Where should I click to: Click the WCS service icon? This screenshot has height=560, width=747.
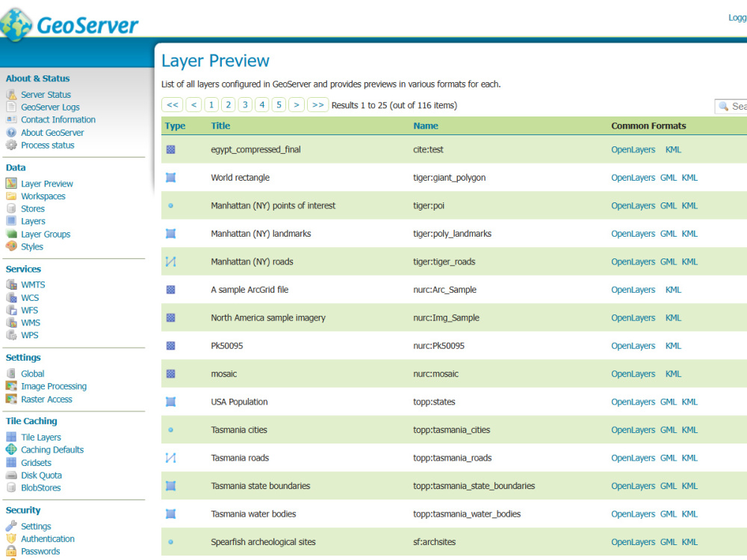click(x=11, y=298)
